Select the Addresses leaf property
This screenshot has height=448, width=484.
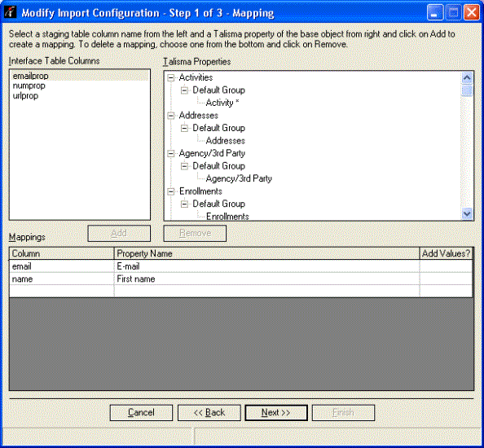[x=226, y=141]
